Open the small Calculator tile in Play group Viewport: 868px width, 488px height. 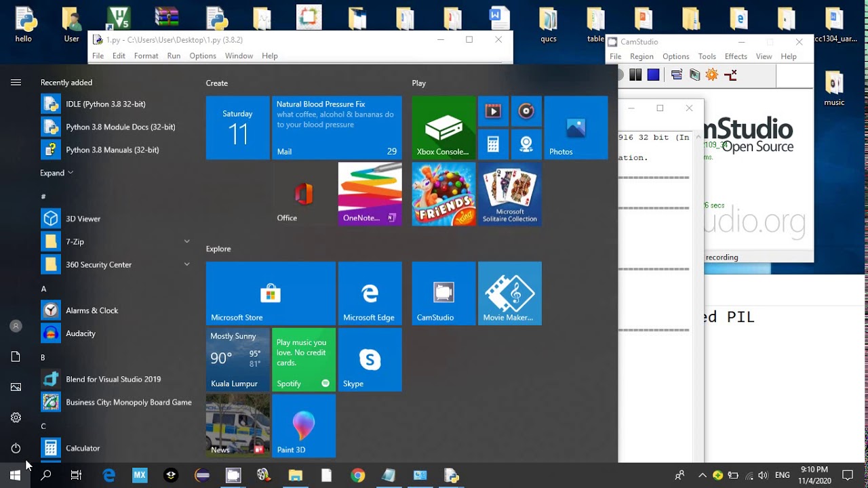tap(493, 144)
